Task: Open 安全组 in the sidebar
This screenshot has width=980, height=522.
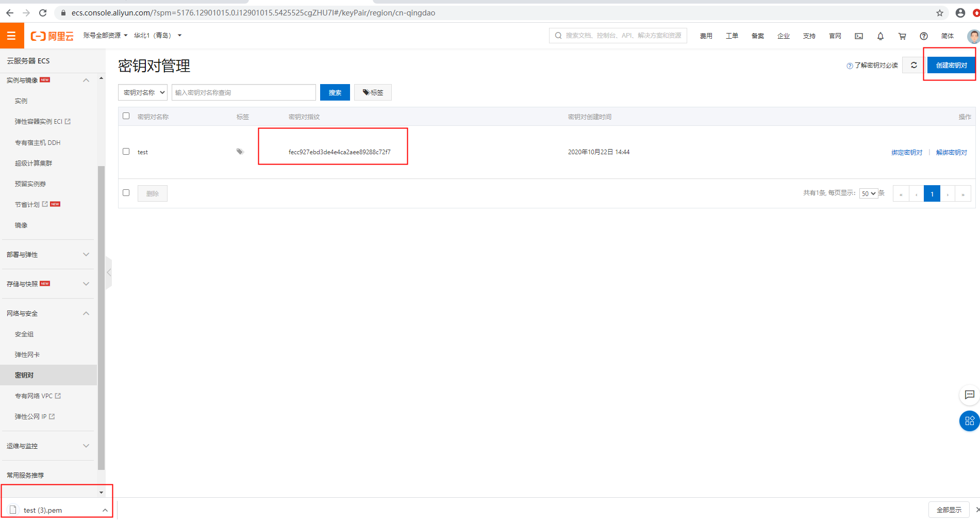Action: click(24, 334)
